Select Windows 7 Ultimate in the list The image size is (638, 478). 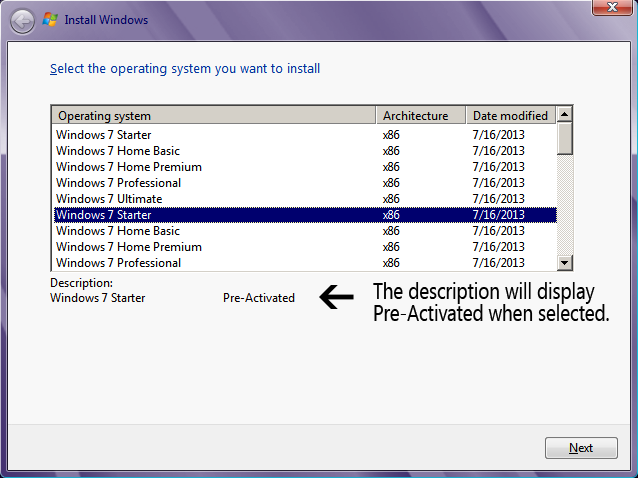coord(305,199)
